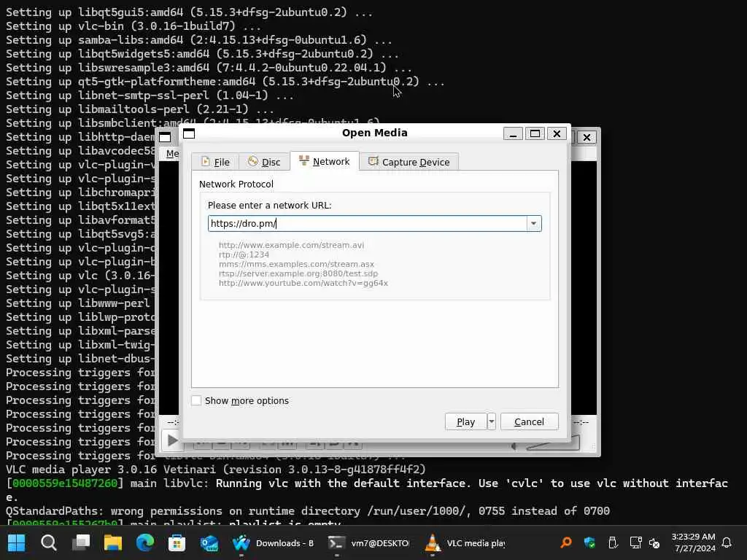Switch to the Capture Device tab
The image size is (747, 560).
pyautogui.click(x=409, y=162)
